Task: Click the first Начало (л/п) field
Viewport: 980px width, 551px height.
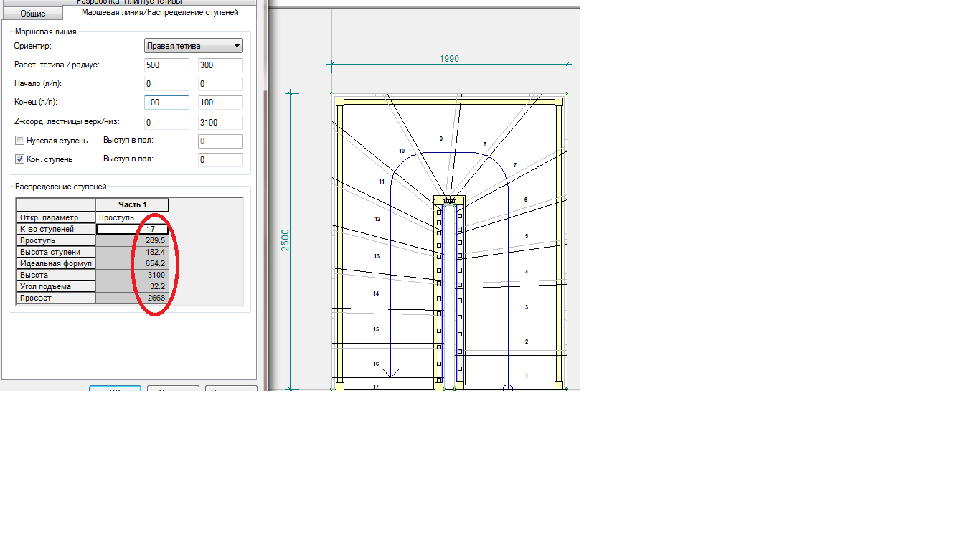Action: 166,84
